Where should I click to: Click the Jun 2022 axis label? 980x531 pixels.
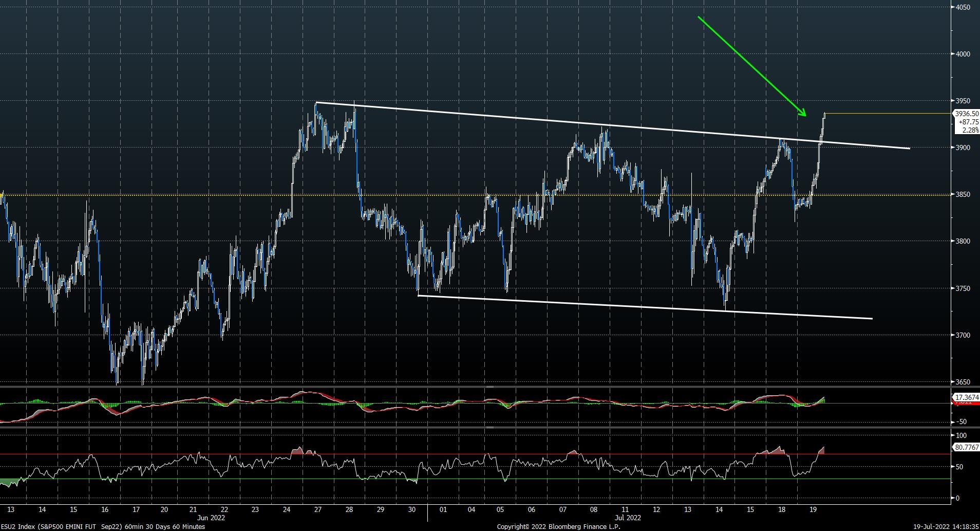(211, 518)
